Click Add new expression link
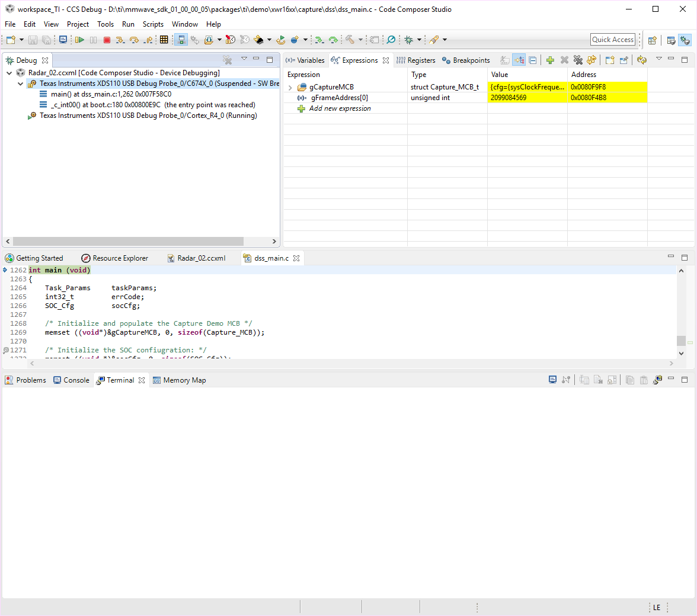This screenshot has width=697, height=616. pyautogui.click(x=340, y=108)
